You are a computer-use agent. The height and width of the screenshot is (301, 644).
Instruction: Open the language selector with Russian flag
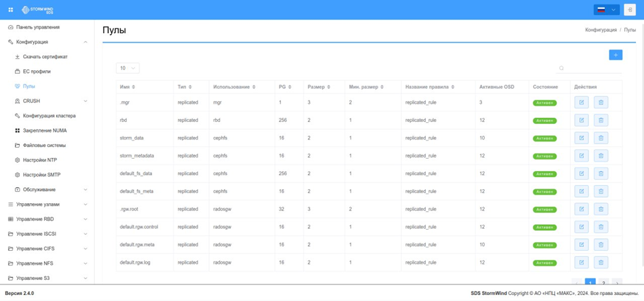(606, 10)
